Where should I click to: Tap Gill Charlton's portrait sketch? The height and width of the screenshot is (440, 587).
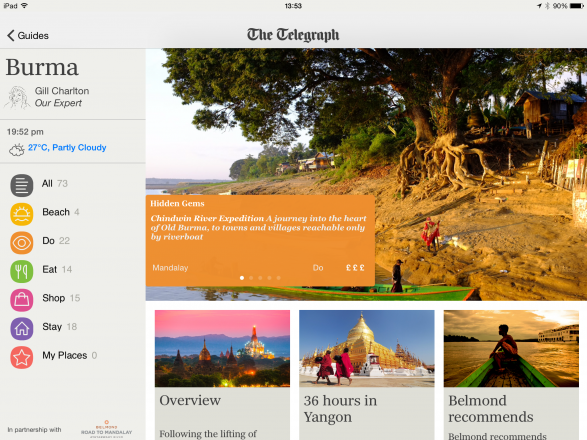[17, 97]
